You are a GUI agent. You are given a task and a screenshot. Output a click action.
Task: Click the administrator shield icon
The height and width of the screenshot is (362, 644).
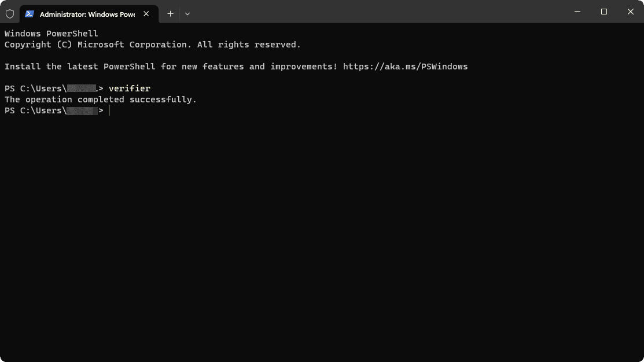(x=9, y=13)
